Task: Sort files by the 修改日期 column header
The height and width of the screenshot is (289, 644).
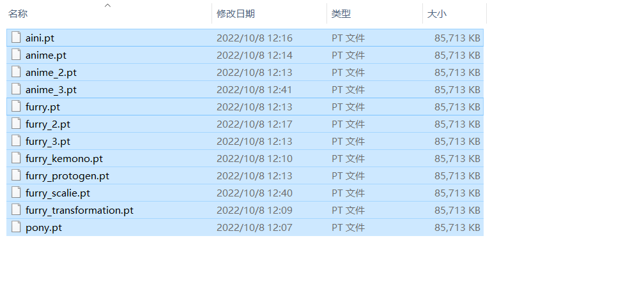Action: point(236,14)
